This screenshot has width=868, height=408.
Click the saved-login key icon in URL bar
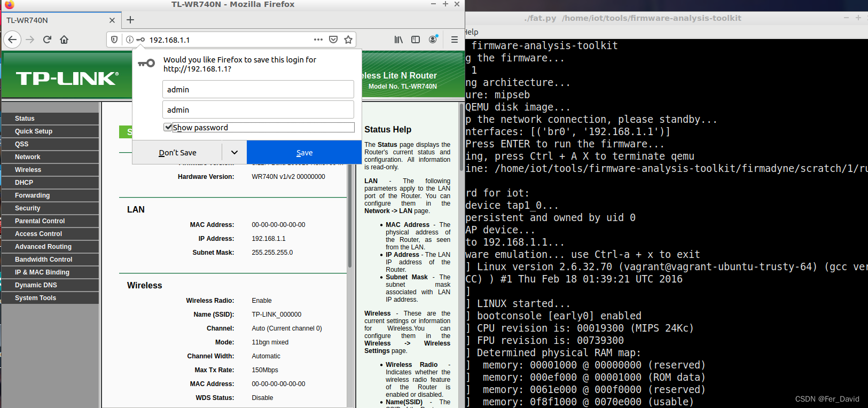(x=140, y=40)
